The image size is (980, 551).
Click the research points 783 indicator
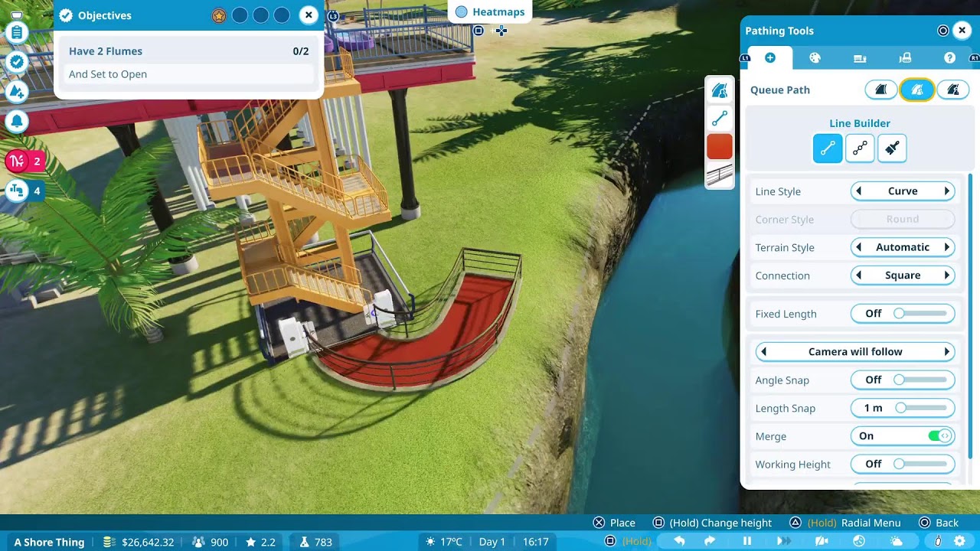pyautogui.click(x=315, y=542)
